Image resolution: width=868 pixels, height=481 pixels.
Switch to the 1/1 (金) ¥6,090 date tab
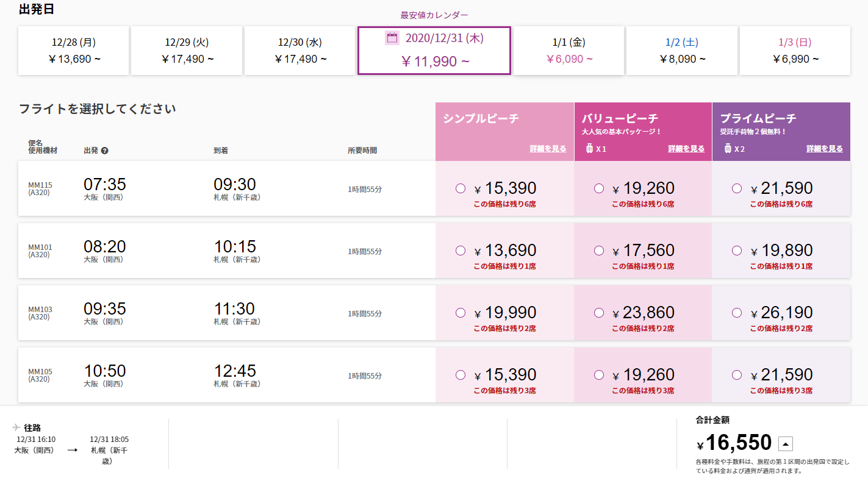pos(569,51)
